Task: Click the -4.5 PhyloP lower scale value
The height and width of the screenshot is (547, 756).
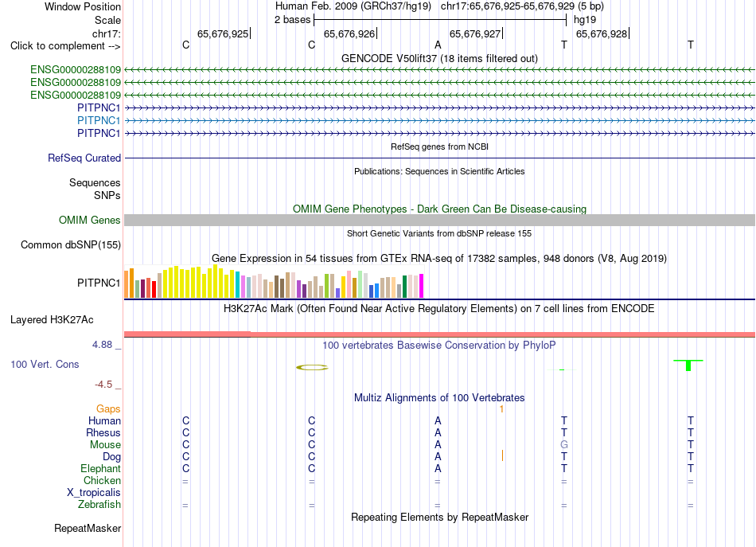Action: pyautogui.click(x=103, y=385)
